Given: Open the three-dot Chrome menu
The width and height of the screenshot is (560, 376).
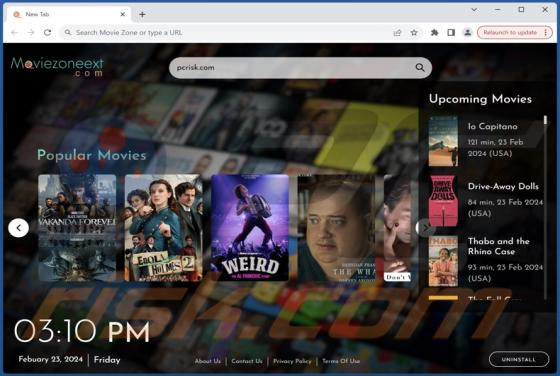Looking at the screenshot, I should (546, 33).
